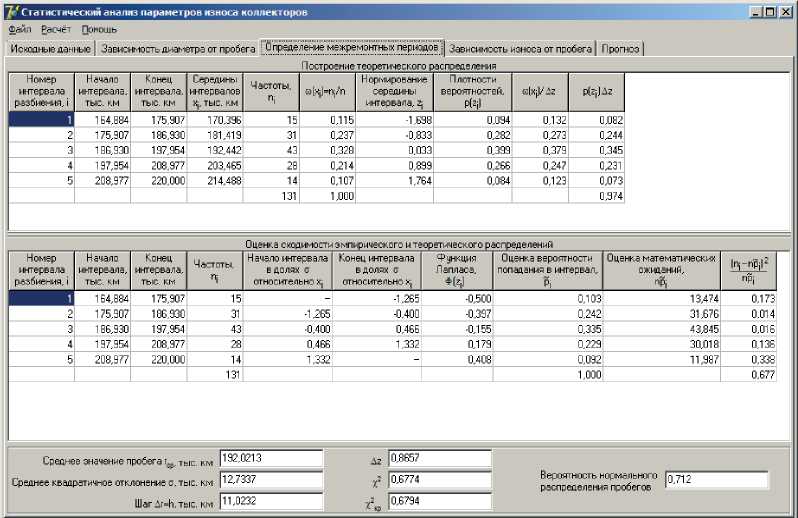Click value 0,379 in upper table
This screenshot has width=798, height=518.
540,151
